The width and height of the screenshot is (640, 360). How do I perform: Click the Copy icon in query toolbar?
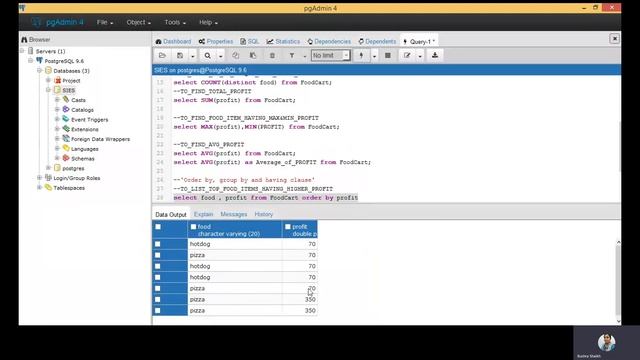click(236, 56)
